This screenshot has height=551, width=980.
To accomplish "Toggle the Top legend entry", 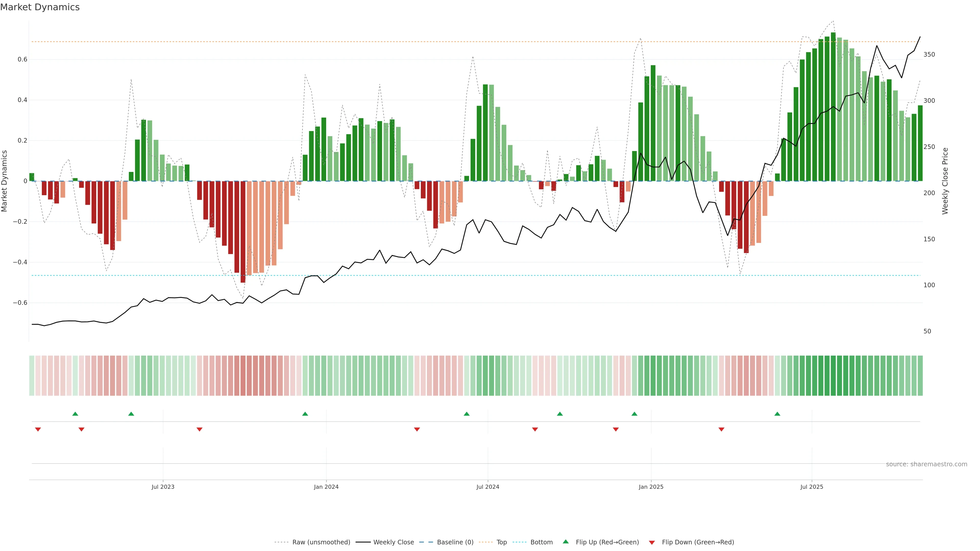I will click(x=501, y=542).
